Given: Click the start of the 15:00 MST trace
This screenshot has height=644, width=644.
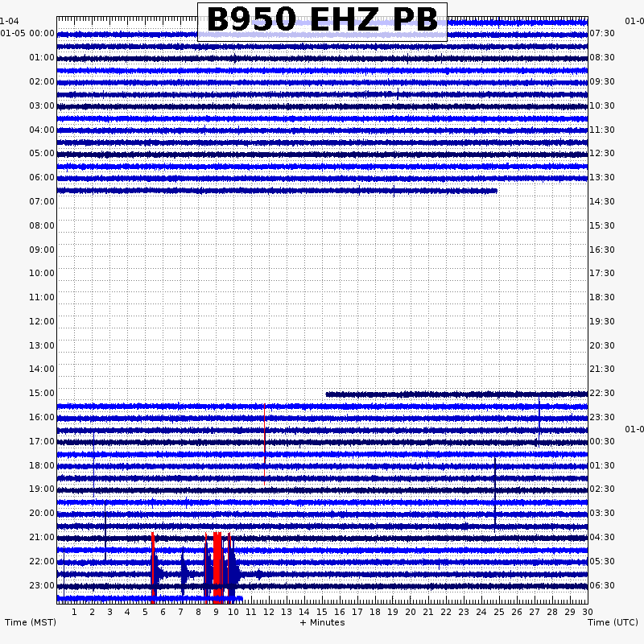Looking at the screenshot, I should coord(327,394).
